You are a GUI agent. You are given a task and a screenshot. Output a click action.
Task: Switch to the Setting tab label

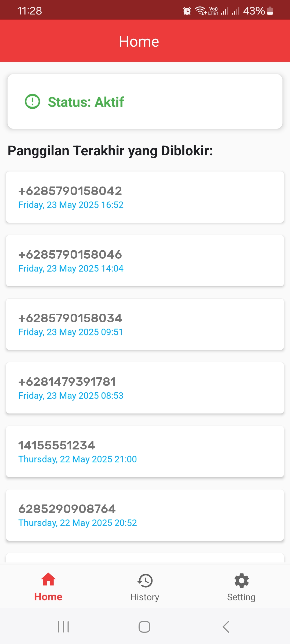241,597
